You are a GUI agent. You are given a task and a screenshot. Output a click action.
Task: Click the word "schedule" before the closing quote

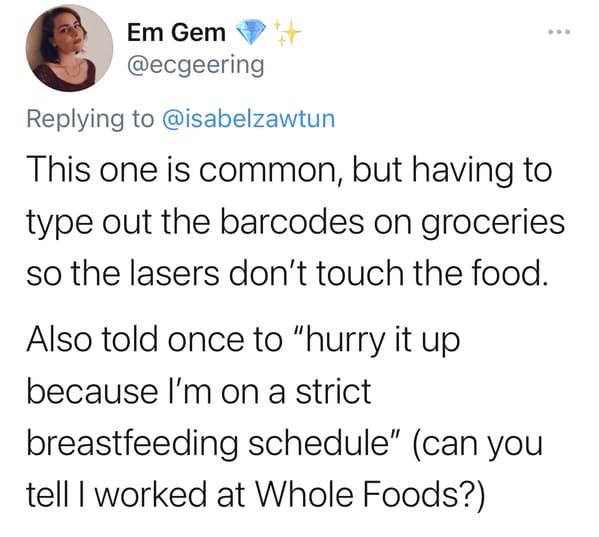pos(319,443)
